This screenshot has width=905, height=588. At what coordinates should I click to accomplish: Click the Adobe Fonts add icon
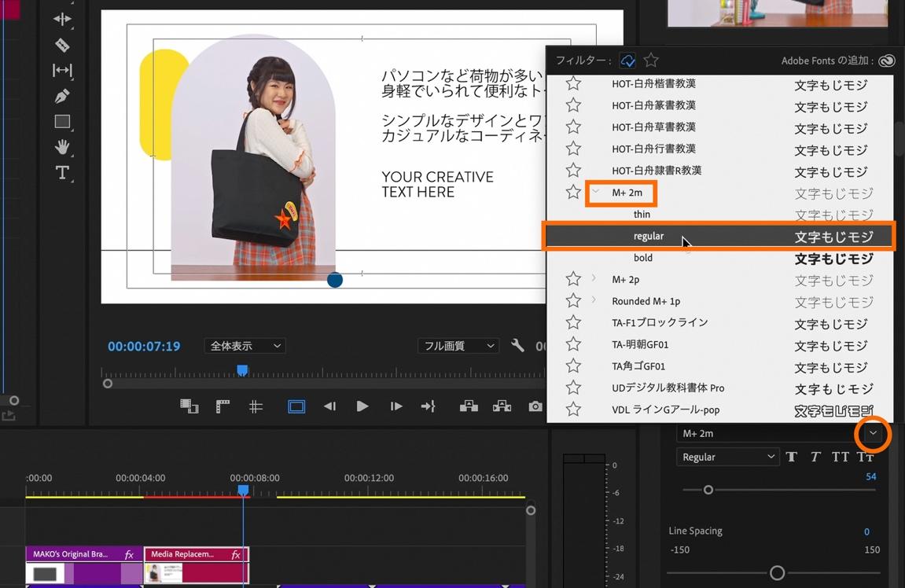(x=887, y=61)
